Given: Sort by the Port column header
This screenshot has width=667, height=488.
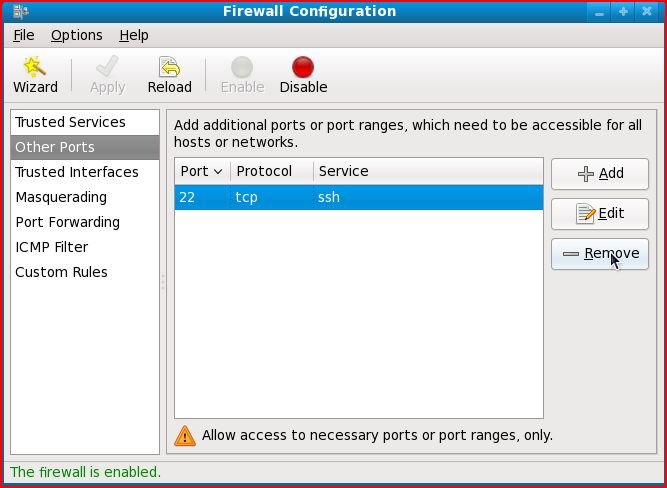Looking at the screenshot, I should (201, 171).
